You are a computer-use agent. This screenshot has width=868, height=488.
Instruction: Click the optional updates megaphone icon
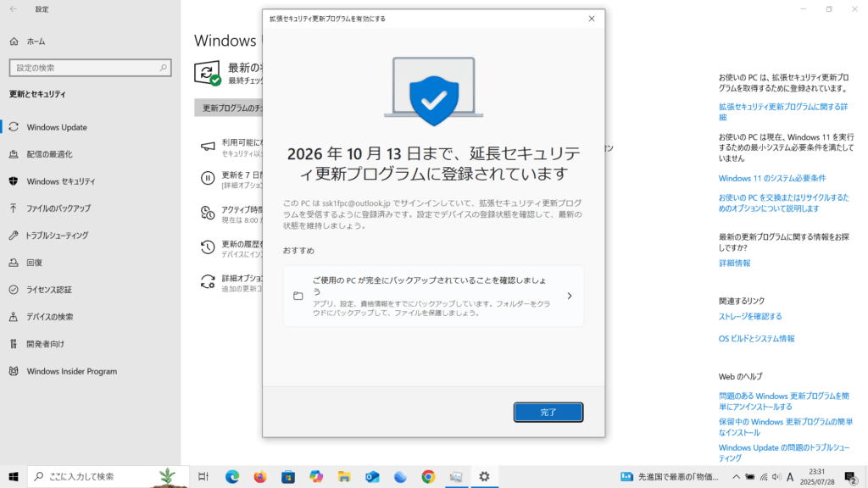point(208,146)
